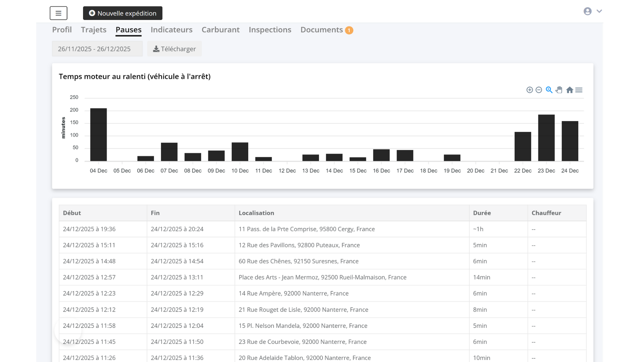Go to the Documents tab
Image resolution: width=644 pixels, height=362 pixels.
pyautogui.click(x=321, y=30)
